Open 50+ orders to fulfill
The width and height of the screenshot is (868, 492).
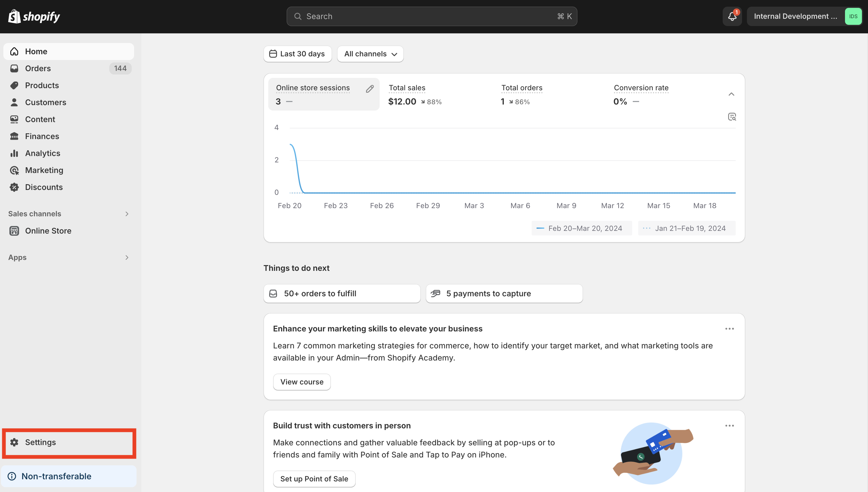click(342, 293)
